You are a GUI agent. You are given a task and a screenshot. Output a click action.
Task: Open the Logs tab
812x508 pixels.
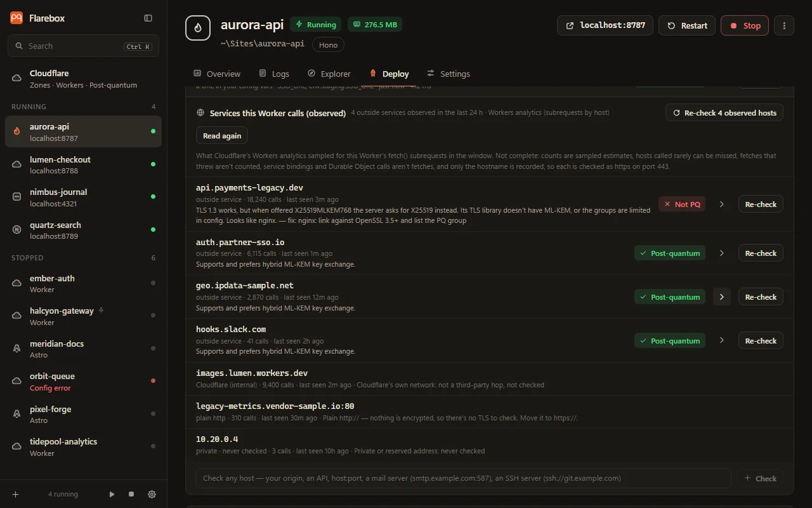(x=274, y=74)
